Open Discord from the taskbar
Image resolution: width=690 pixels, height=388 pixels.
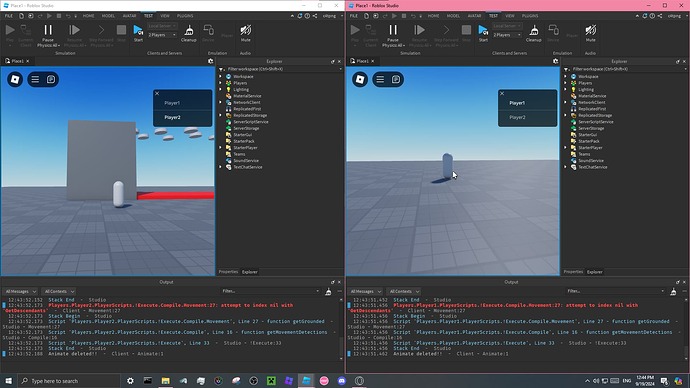coord(341,381)
